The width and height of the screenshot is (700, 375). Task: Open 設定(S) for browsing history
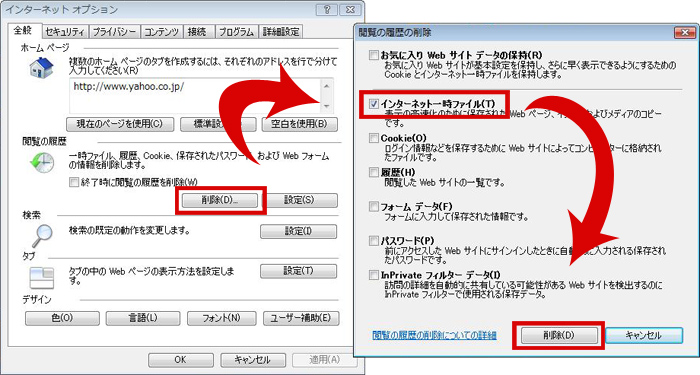(x=299, y=200)
